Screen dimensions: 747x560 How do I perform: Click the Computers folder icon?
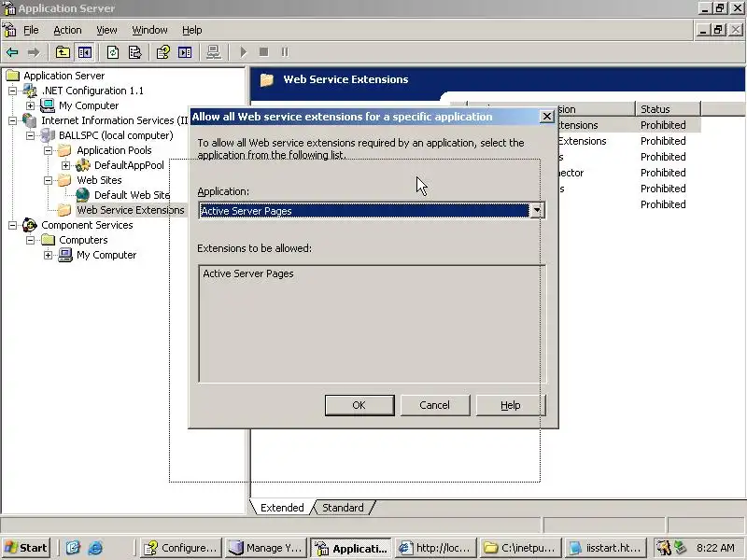pos(49,240)
